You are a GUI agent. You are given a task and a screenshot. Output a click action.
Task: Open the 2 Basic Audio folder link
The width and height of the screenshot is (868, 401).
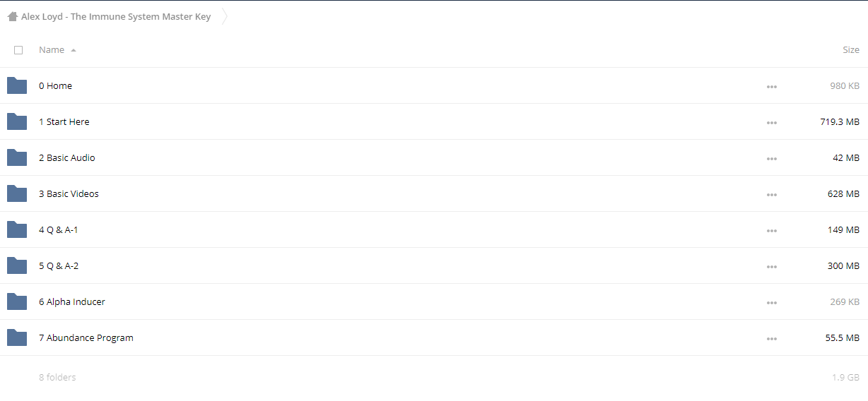[67, 157]
